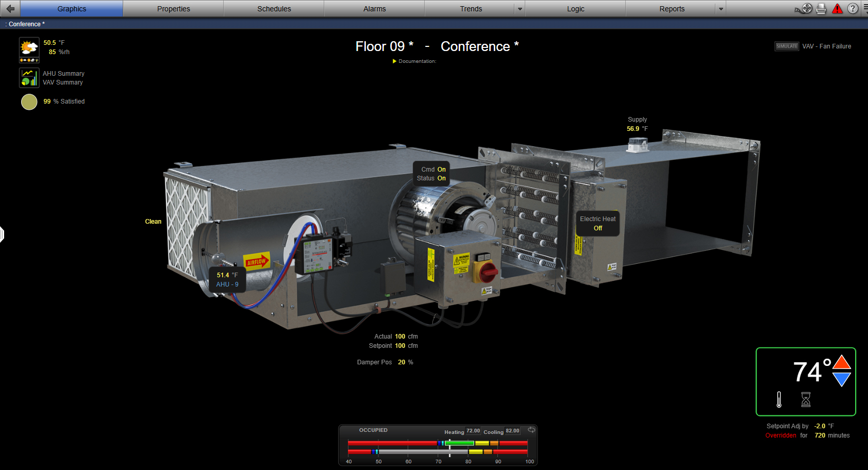Open the red alarm warning triangle
The image size is (868, 470).
click(837, 9)
